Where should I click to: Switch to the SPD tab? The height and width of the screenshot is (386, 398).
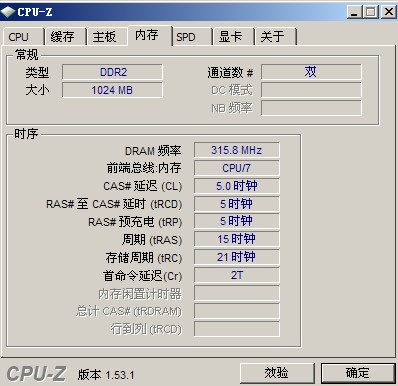click(x=192, y=37)
